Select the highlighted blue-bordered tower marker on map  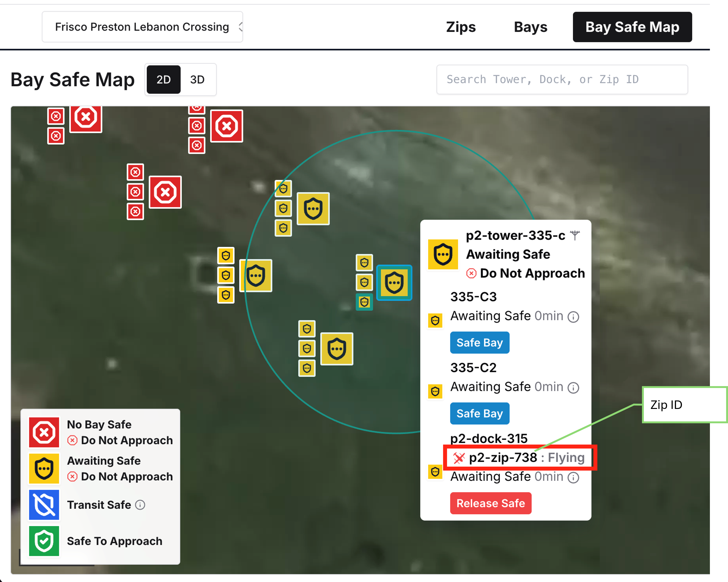coord(394,283)
